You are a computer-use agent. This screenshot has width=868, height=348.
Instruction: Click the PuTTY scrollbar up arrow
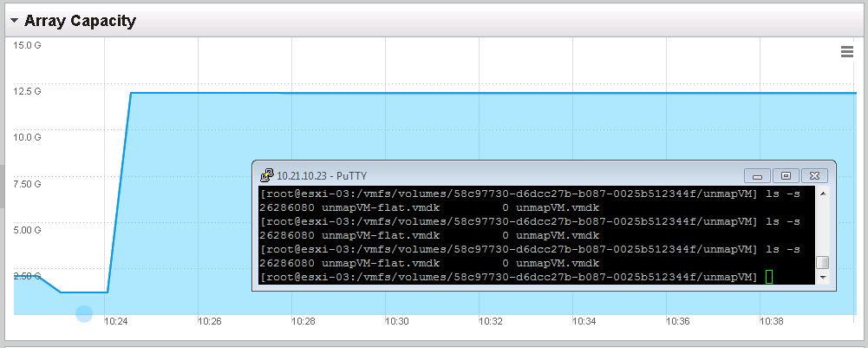[x=823, y=194]
